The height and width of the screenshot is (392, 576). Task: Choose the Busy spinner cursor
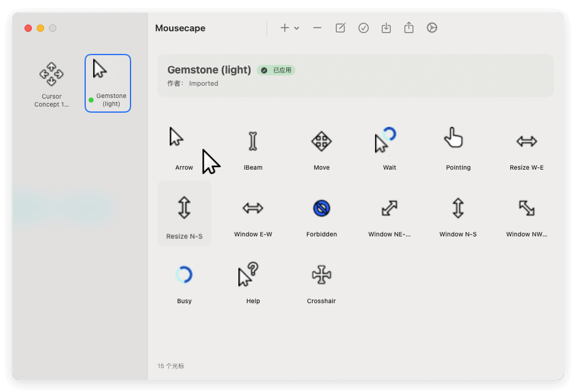pos(184,281)
